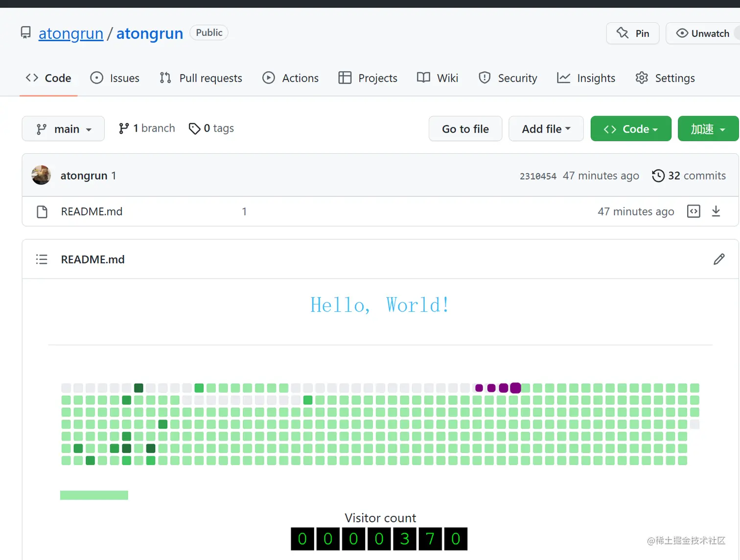This screenshot has width=740, height=560.
Task: Click the Go to file button
Action: click(465, 129)
